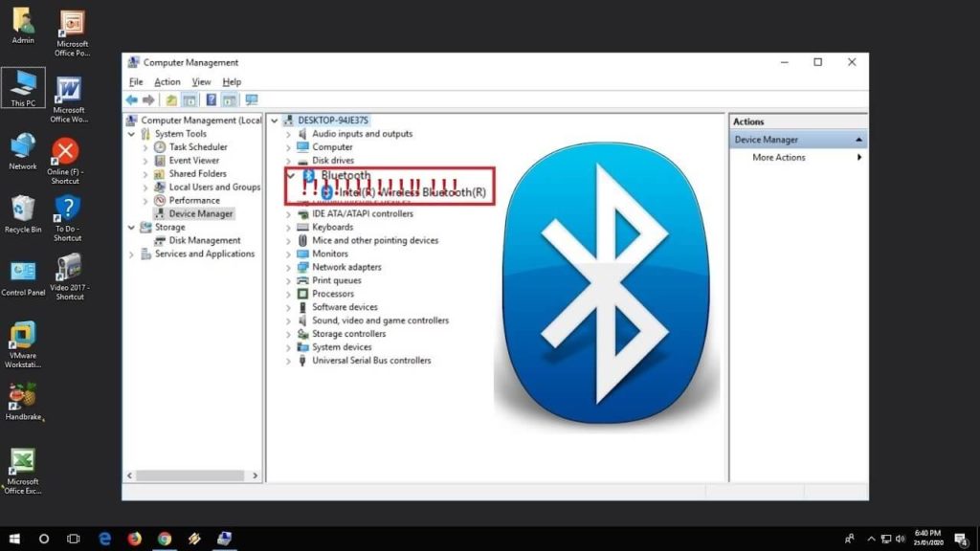Image resolution: width=980 pixels, height=551 pixels.
Task: Select the Processors device category
Action: point(332,294)
